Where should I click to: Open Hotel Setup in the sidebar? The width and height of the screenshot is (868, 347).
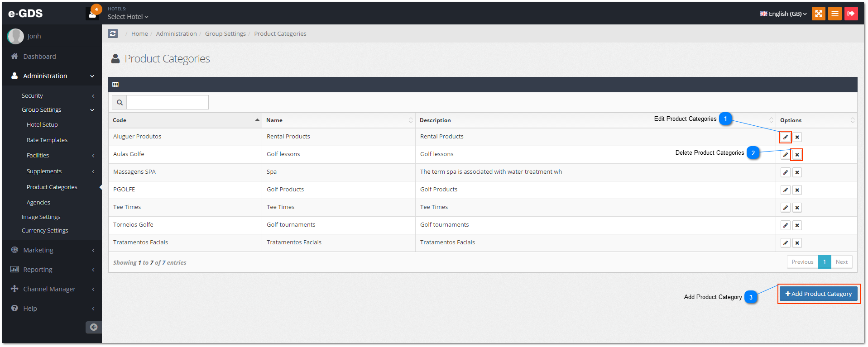42,125
